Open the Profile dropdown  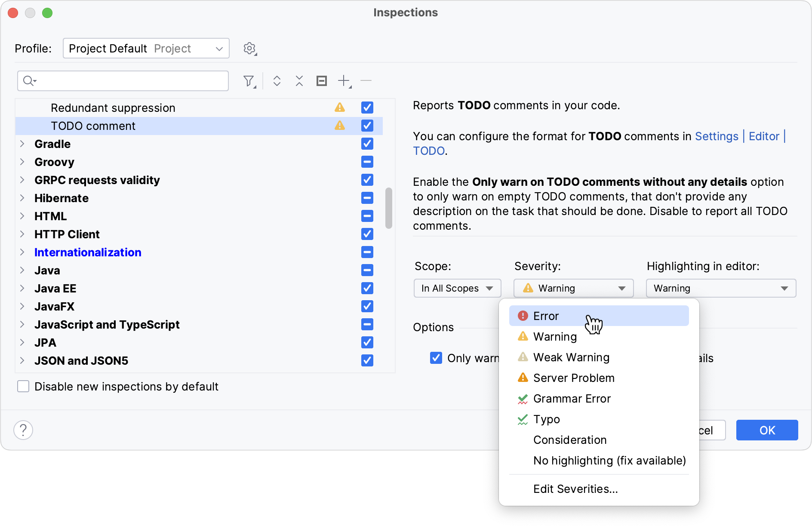coord(146,48)
